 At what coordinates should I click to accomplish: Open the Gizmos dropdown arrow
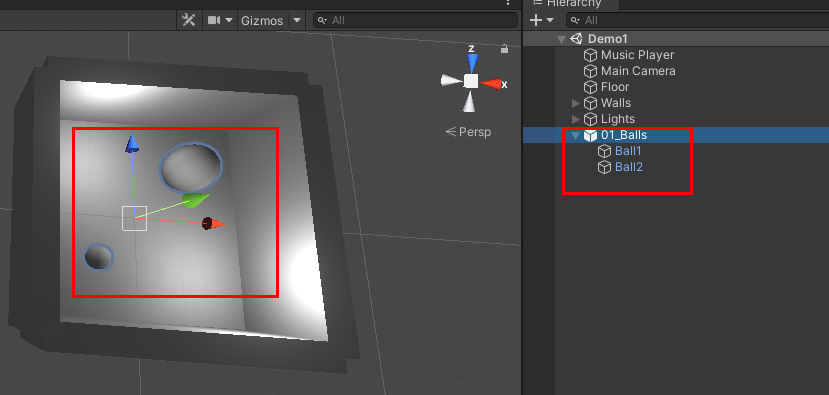tap(297, 20)
